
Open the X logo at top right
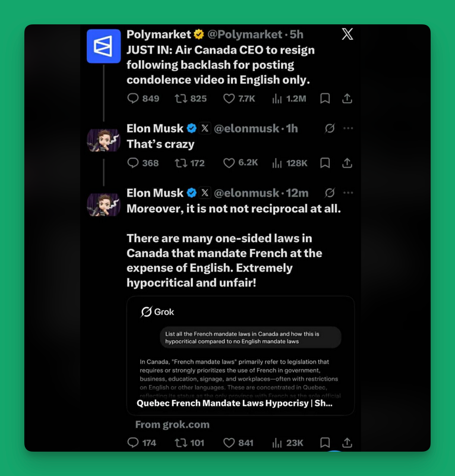click(x=347, y=34)
